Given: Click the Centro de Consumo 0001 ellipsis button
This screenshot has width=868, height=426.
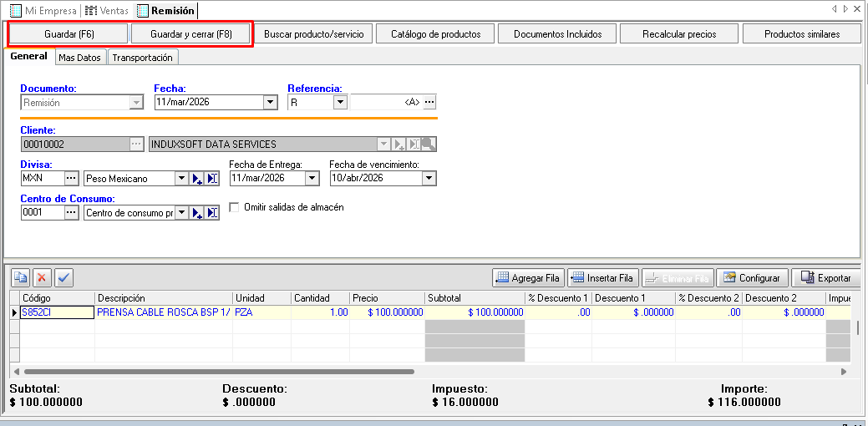Looking at the screenshot, I should tap(71, 213).
